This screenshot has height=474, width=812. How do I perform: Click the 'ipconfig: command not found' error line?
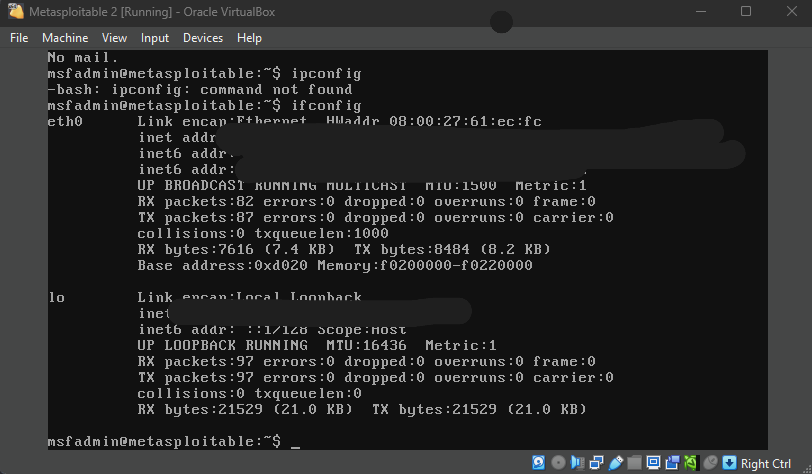(200, 90)
